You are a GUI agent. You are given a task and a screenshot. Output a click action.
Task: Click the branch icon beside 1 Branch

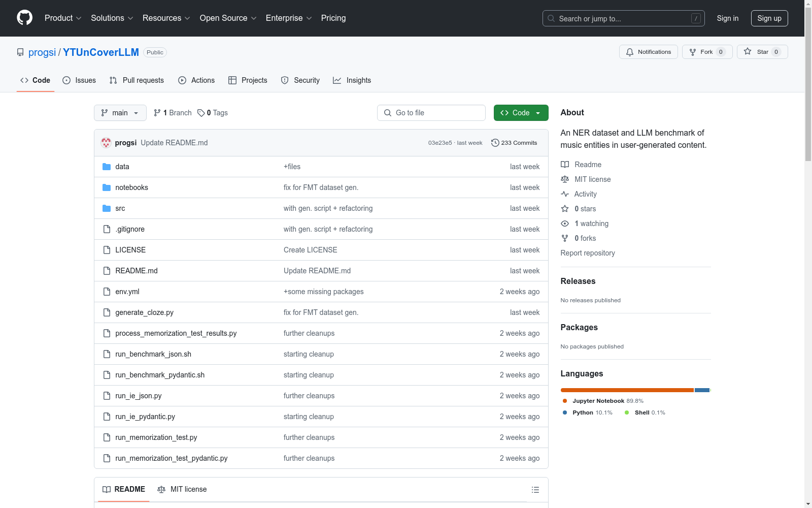(x=157, y=113)
